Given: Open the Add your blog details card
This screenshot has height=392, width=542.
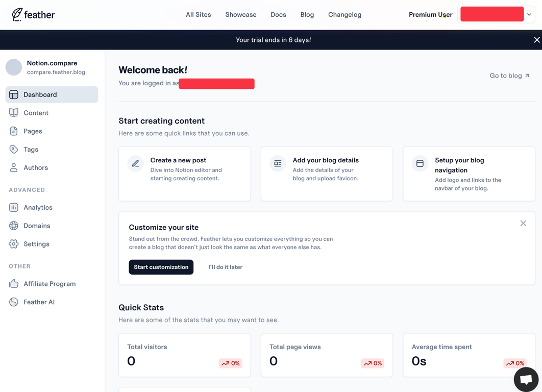Looking at the screenshot, I should tap(327, 174).
